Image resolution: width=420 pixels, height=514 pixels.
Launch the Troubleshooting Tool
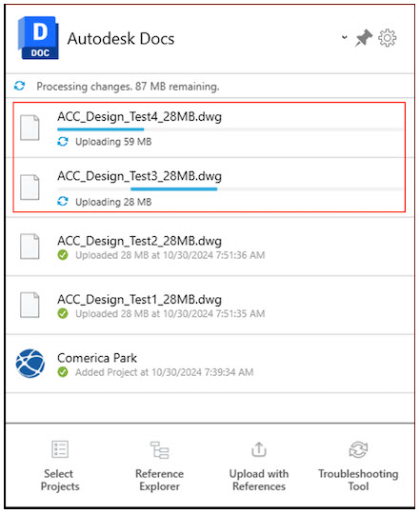click(358, 465)
